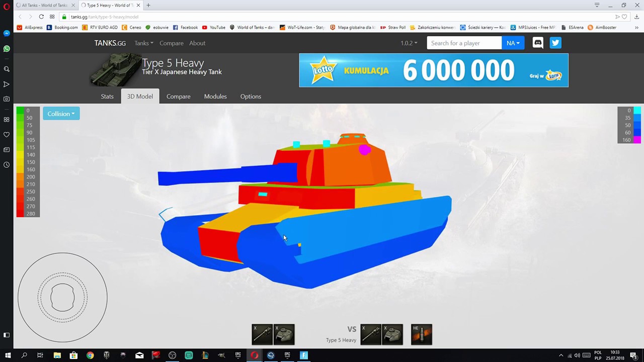Open the sidebar snapshot camera icon
This screenshot has height=362, width=644.
[x=7, y=99]
